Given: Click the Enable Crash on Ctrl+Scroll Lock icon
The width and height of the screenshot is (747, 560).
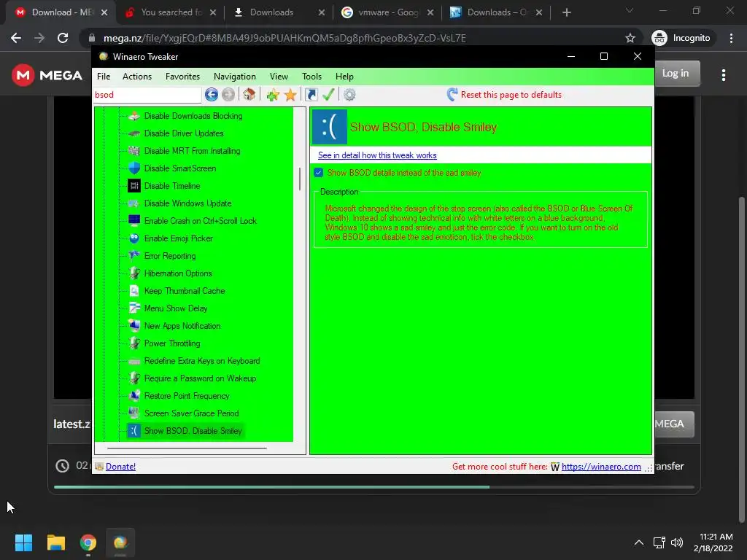Looking at the screenshot, I should 134,220.
